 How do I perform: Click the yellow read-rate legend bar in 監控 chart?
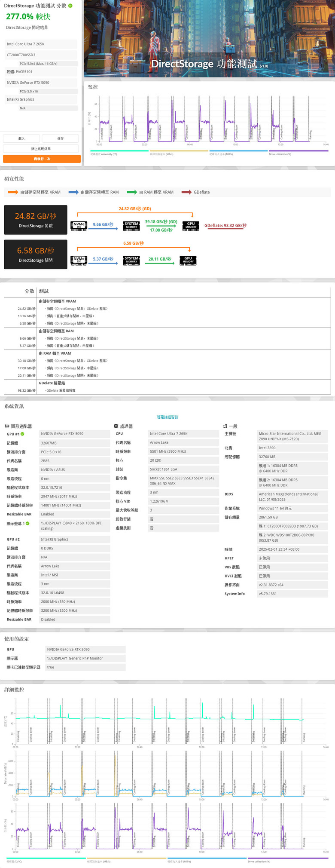(179, 151)
